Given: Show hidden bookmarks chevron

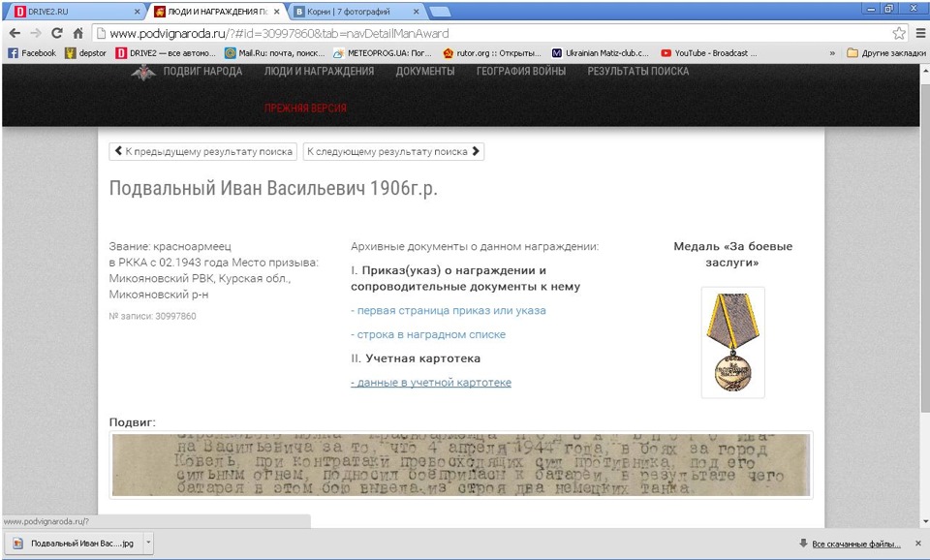Looking at the screenshot, I should [x=832, y=52].
